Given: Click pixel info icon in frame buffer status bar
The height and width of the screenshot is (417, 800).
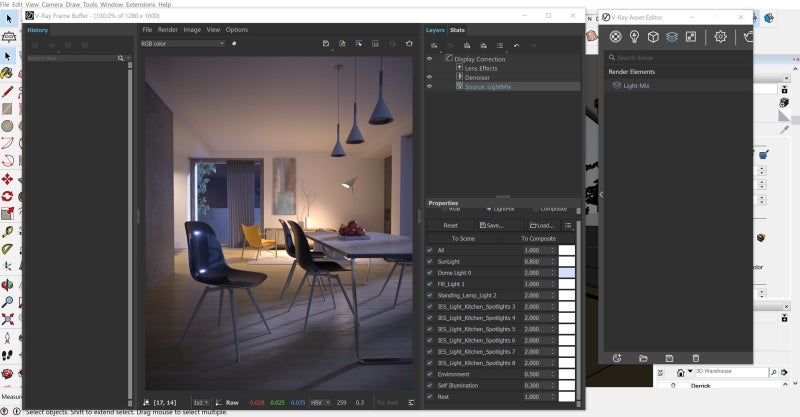Looking at the screenshot, I should tap(147, 402).
